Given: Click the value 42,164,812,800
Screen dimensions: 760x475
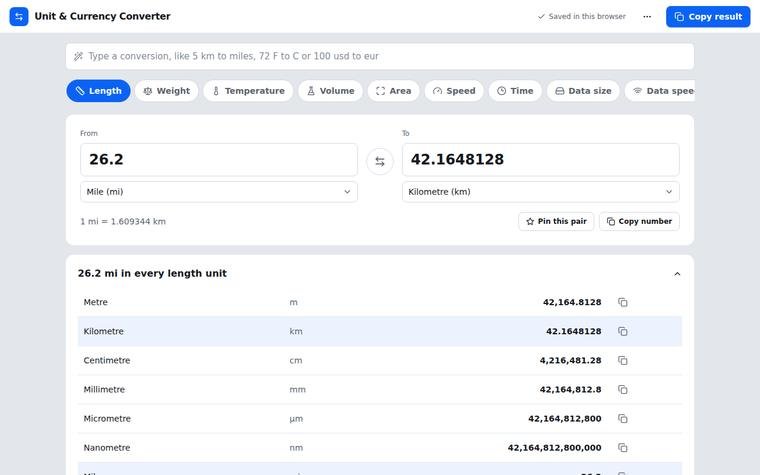Looking at the screenshot, I should point(565,419).
